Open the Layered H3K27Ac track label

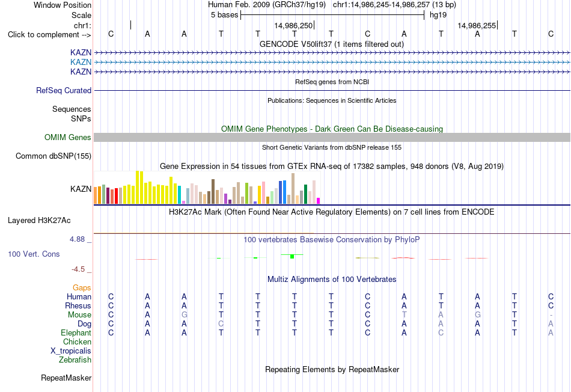point(39,221)
